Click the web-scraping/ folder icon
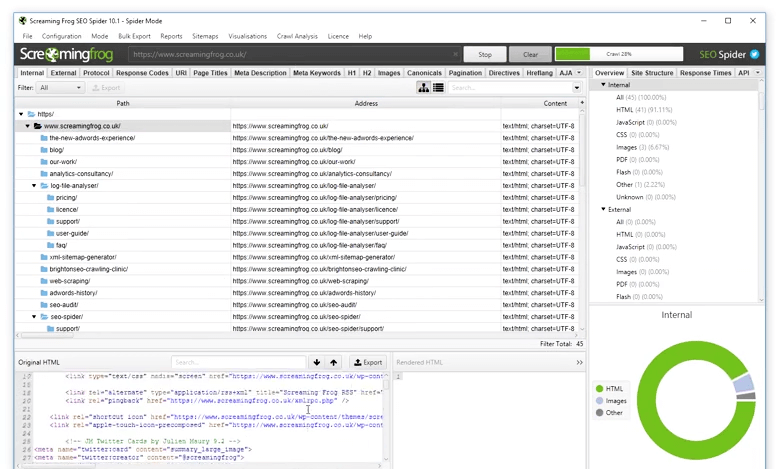780x469 pixels. point(44,281)
